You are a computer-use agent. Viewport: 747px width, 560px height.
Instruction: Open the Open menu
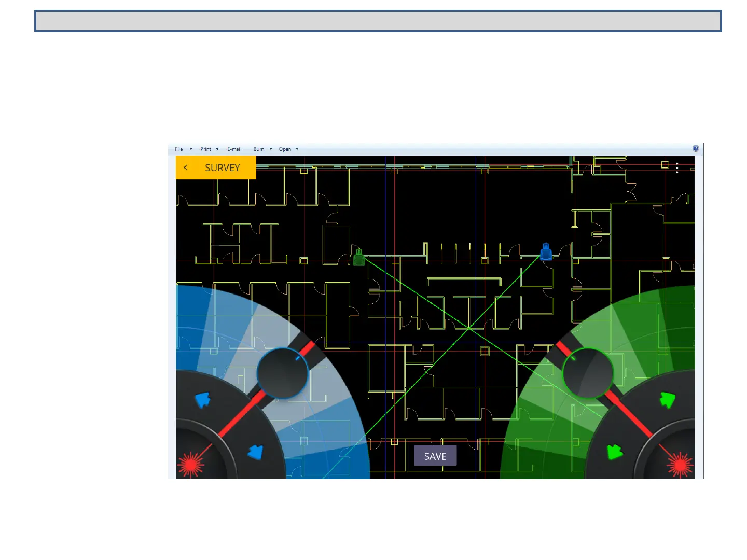click(285, 149)
